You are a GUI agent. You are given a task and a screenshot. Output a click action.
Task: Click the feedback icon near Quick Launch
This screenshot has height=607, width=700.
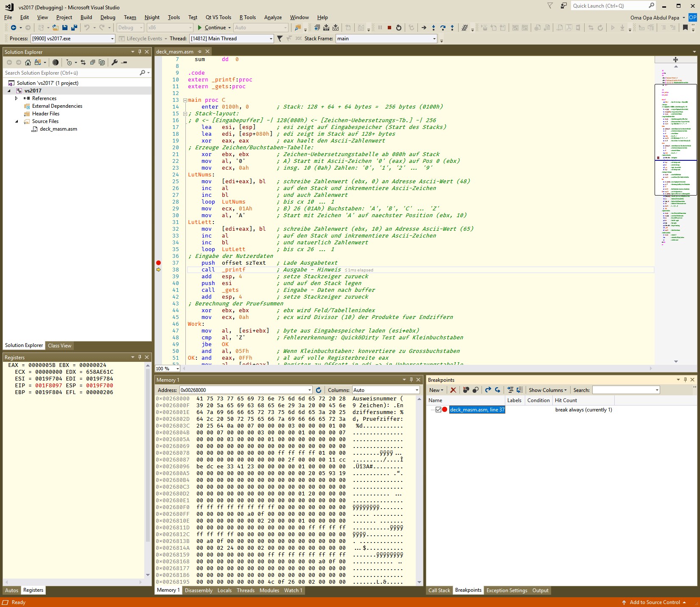[x=563, y=6]
